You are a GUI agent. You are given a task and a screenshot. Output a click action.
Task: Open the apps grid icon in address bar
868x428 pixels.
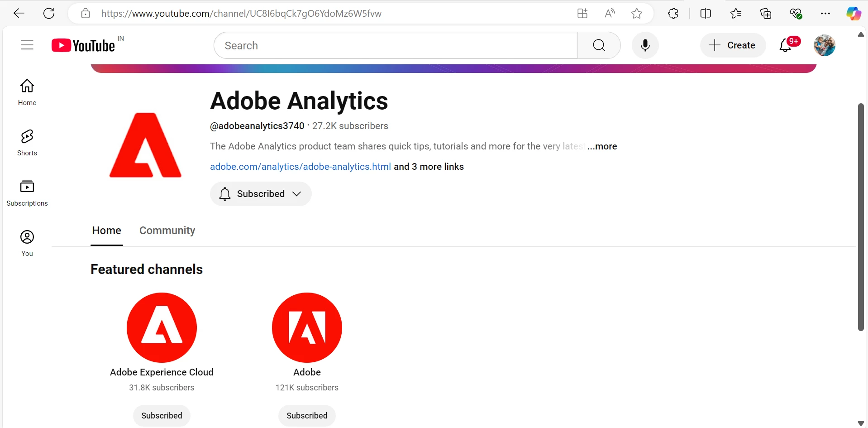pos(582,14)
